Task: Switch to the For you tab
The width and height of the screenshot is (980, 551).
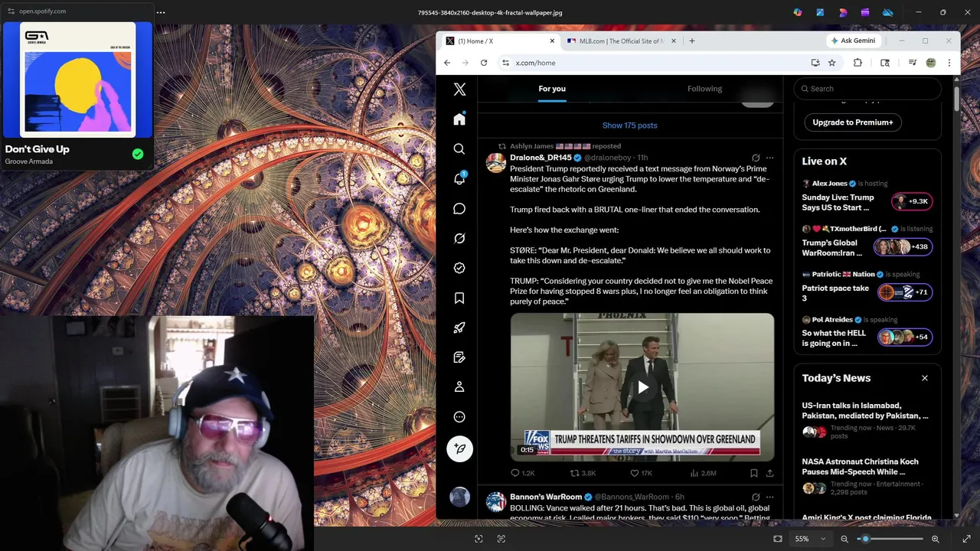Action: tap(552, 89)
